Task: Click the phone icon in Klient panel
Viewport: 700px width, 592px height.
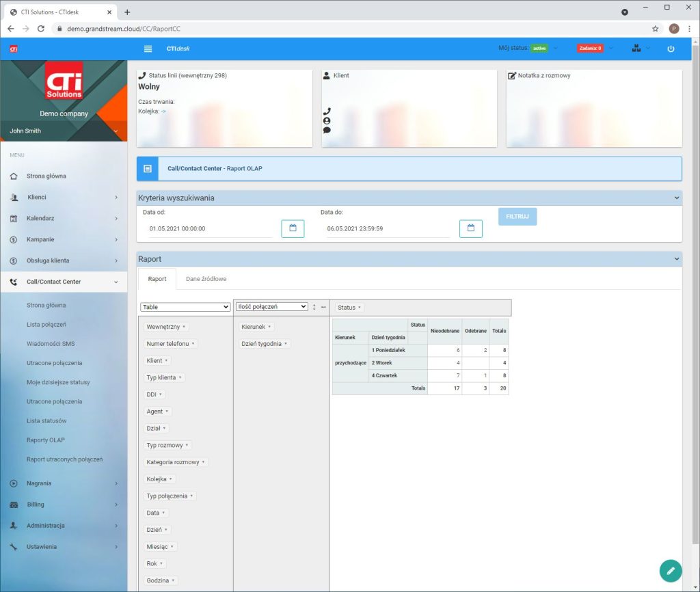Action: [x=327, y=111]
